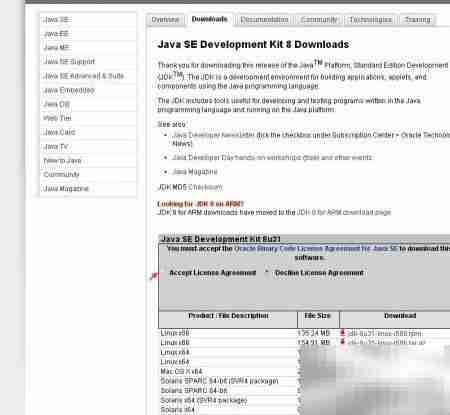Open the JDK 8 for ARM download page link

tap(344, 212)
